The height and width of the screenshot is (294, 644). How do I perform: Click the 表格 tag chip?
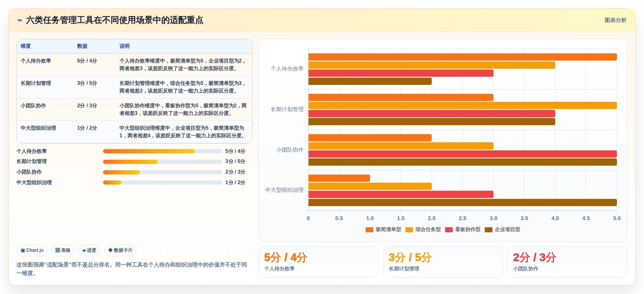[x=63, y=250]
